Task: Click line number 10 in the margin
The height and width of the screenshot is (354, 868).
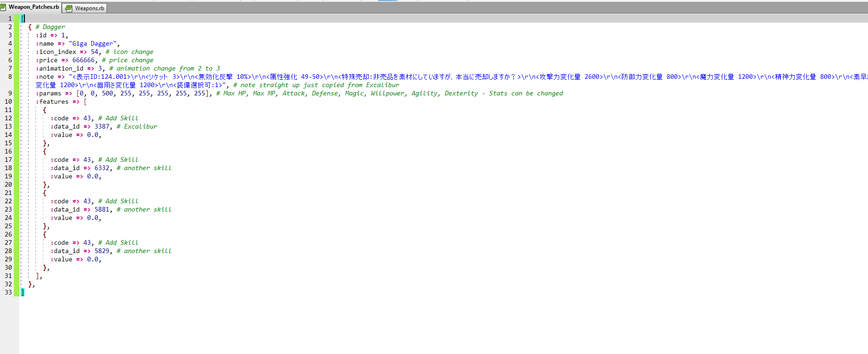Action: click(x=8, y=101)
